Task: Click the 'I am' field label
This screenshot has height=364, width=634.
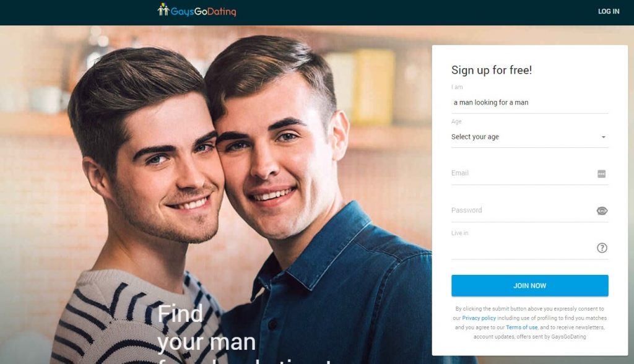Action: coord(457,87)
